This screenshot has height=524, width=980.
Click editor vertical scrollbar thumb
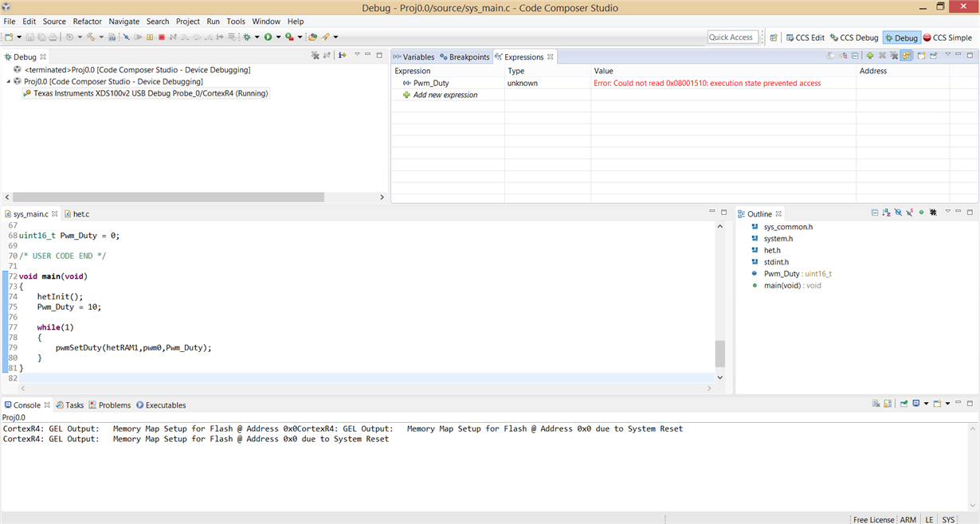[720, 353]
